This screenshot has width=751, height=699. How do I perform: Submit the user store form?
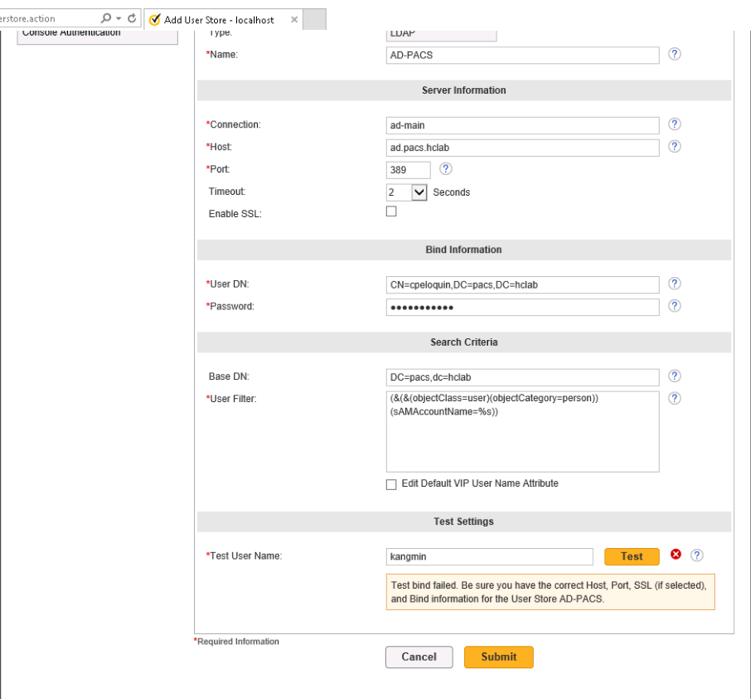point(499,657)
